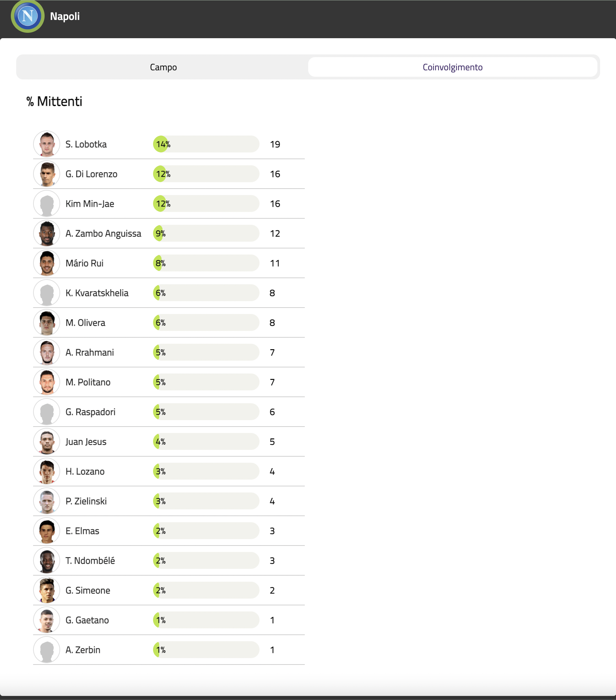This screenshot has width=616, height=700.
Task: Click Kim Min-Jae's placeholder avatar
Action: pos(47,204)
